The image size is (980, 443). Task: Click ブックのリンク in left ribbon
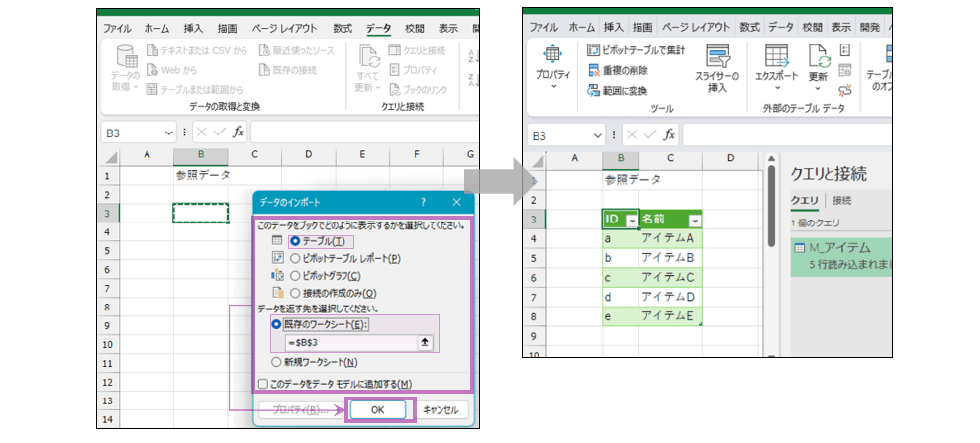click(418, 90)
